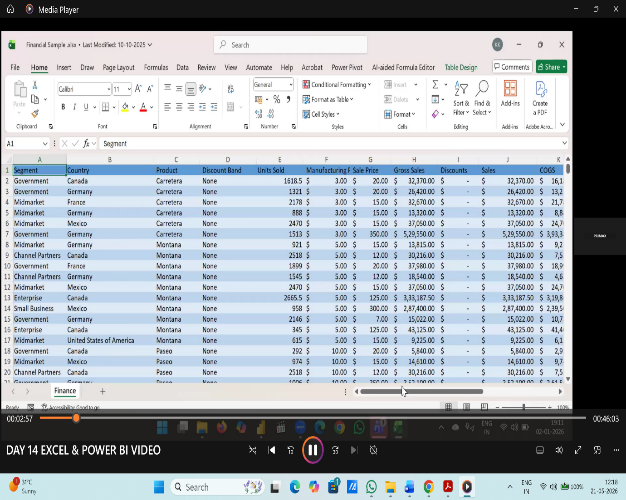Open the font name Calibri dropdown
The image size is (626, 500).
tap(109, 89)
